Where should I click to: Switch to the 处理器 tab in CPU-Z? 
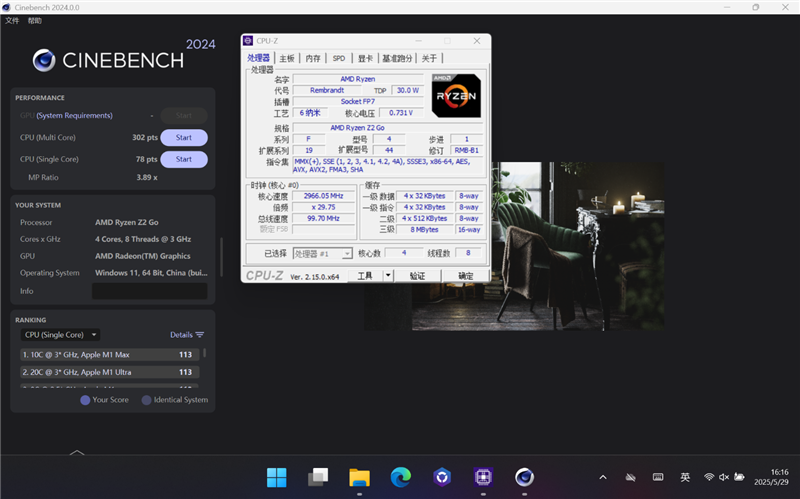click(x=258, y=58)
